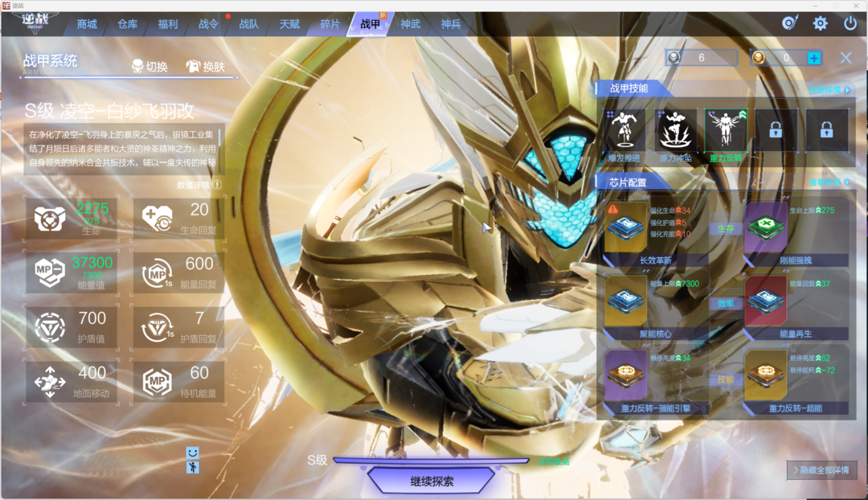Click the gold coin currency icon
Screen dimensions: 868x500
759,58
